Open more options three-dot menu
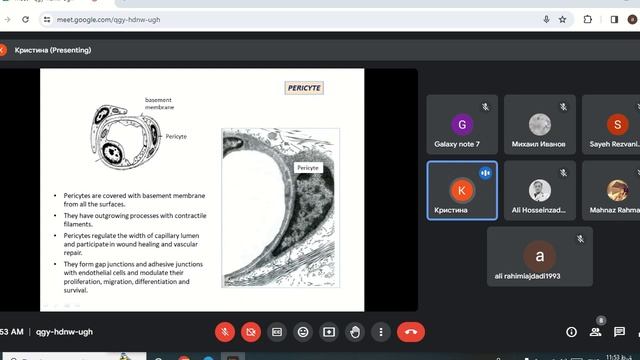This screenshot has width=640, height=360. point(381,332)
